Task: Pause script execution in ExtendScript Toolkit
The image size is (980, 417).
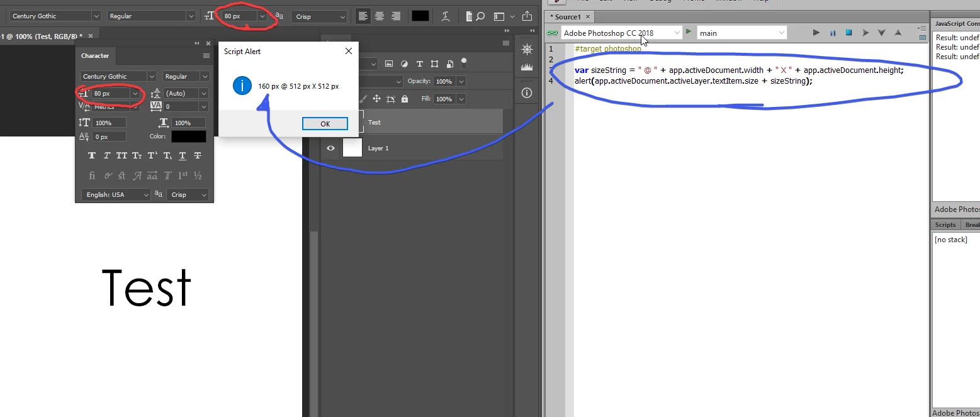Action: pos(832,33)
